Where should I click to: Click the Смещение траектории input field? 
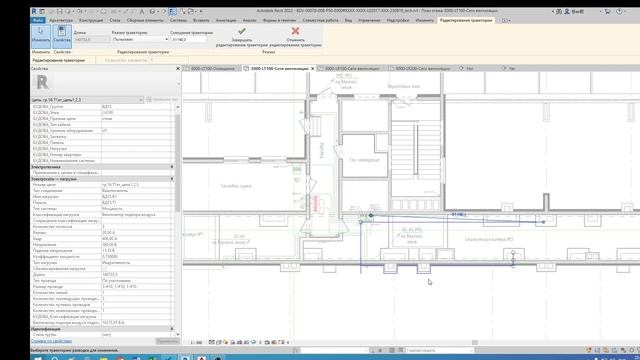coord(188,40)
